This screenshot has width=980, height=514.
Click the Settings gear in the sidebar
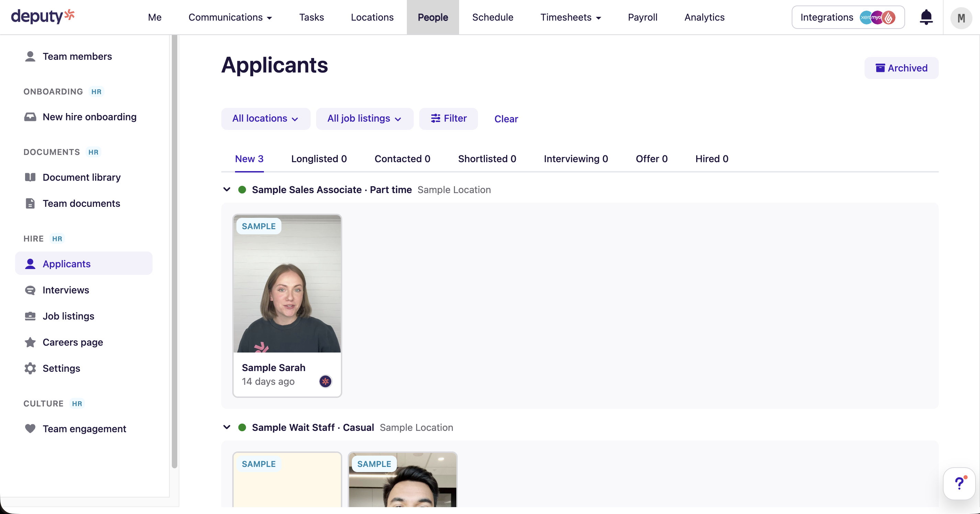[30, 368]
